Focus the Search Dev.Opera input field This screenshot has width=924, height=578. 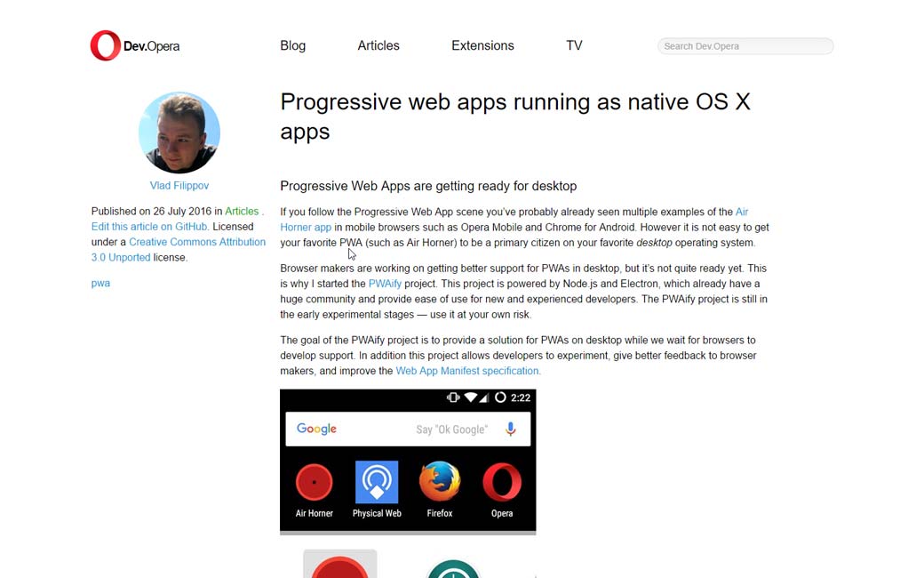tap(745, 46)
